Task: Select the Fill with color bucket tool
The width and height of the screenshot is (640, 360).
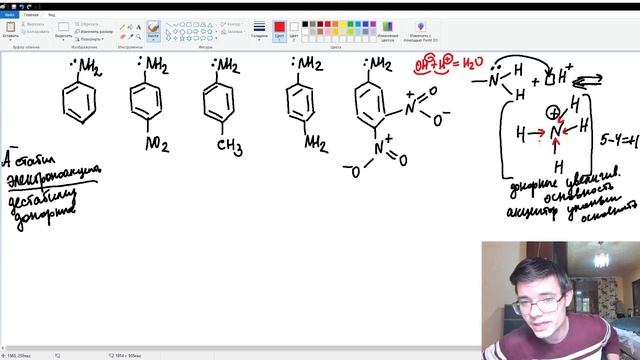Action: pos(130,27)
